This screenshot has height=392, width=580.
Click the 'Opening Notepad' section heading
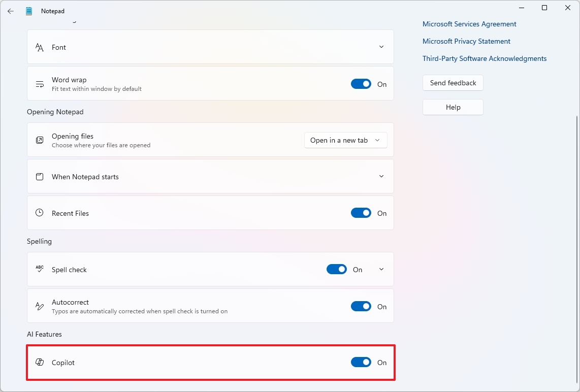point(55,112)
